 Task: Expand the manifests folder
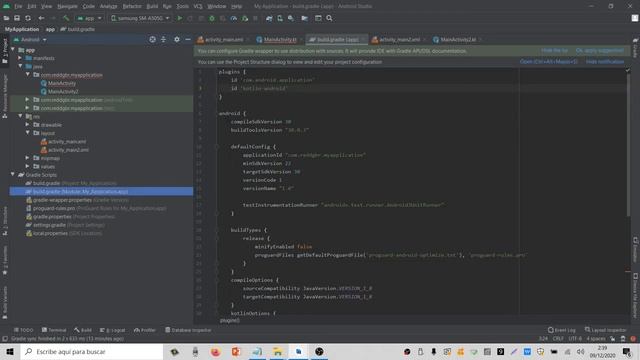[20, 58]
